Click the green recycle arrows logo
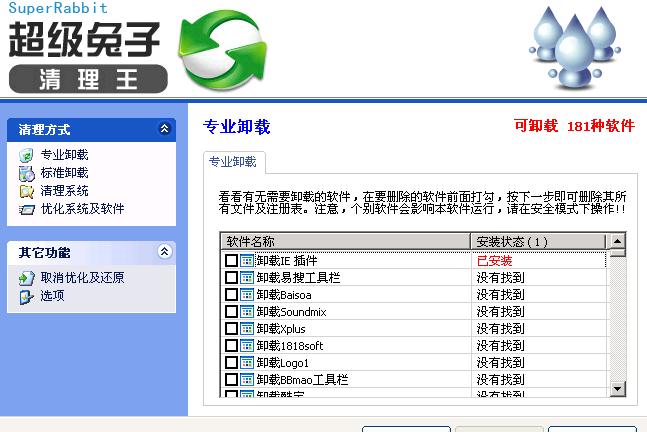647x432 pixels. point(223,50)
